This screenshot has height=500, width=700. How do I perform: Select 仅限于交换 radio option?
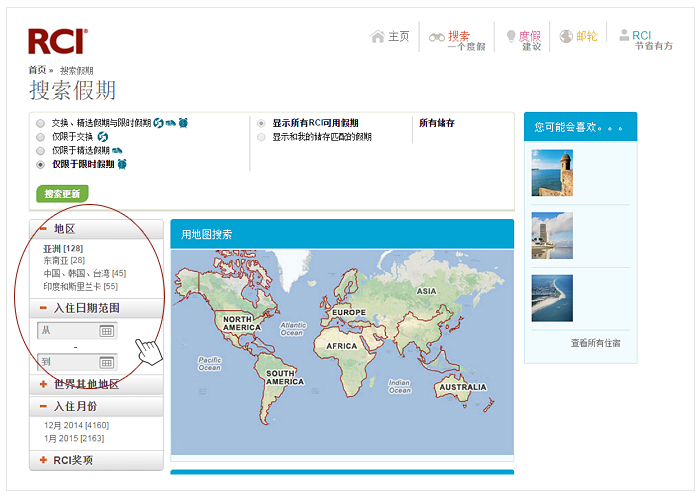[41, 137]
